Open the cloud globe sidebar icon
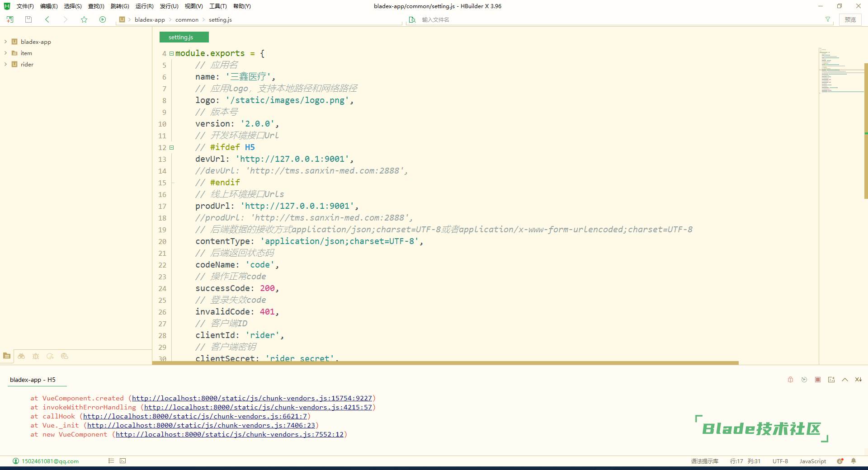 (65, 356)
